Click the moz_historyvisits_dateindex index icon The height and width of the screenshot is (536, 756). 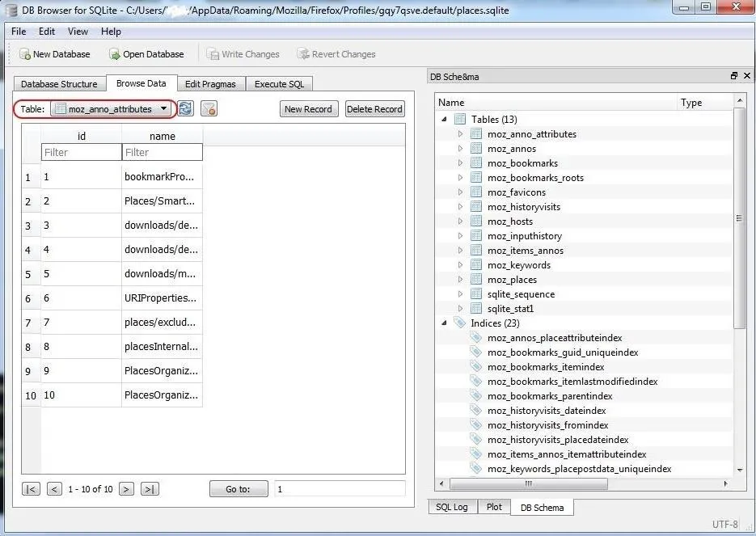click(476, 410)
